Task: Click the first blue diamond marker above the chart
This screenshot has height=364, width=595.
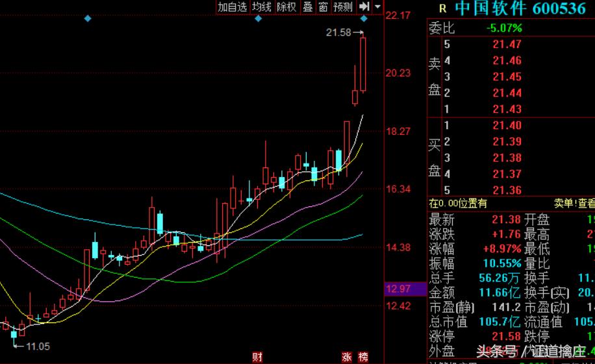Action: pos(88,18)
